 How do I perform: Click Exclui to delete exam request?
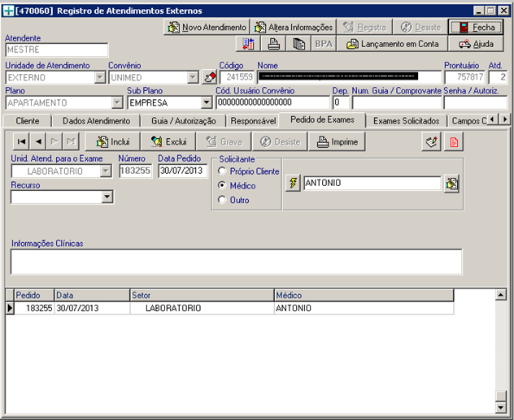click(x=168, y=141)
